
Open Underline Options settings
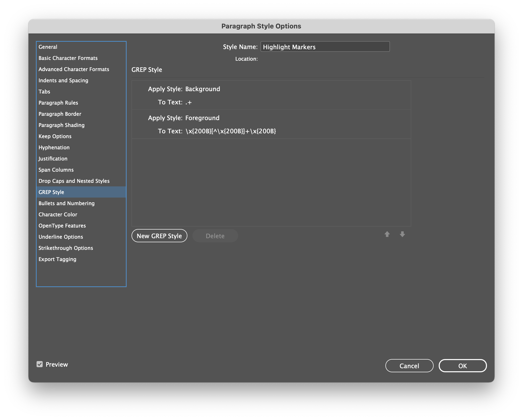pyautogui.click(x=61, y=237)
